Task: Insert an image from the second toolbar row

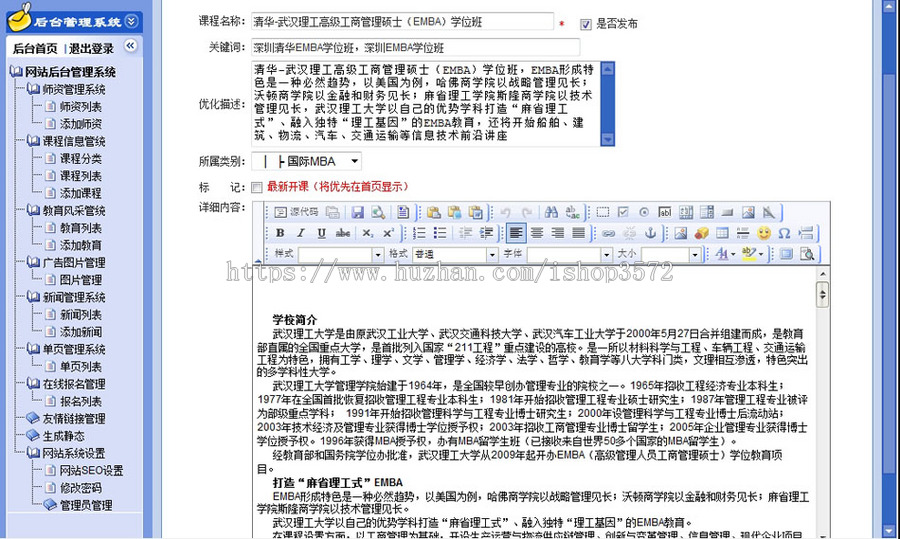Action: 681,233
